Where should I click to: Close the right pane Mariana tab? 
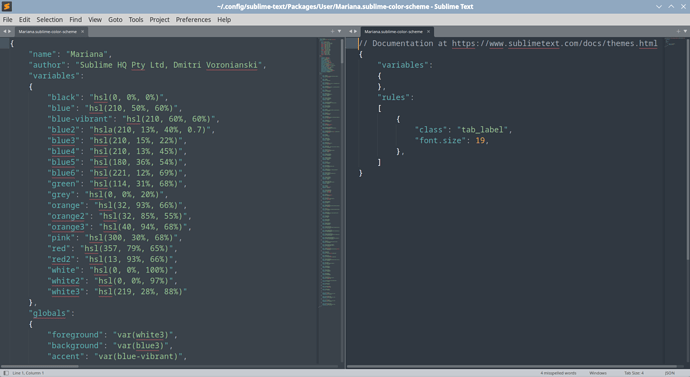tap(428, 31)
